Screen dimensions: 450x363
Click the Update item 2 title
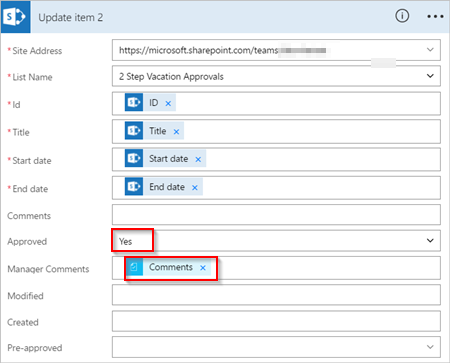click(x=71, y=17)
